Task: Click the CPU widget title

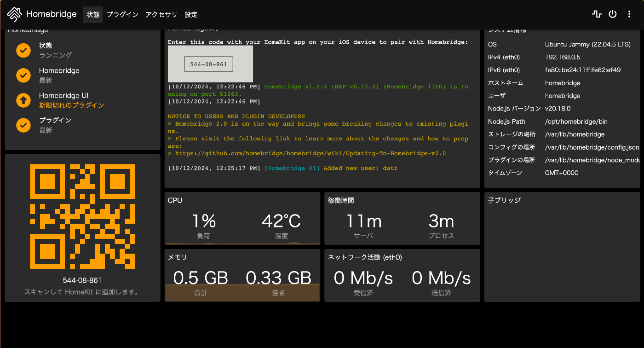Action: pyautogui.click(x=175, y=200)
